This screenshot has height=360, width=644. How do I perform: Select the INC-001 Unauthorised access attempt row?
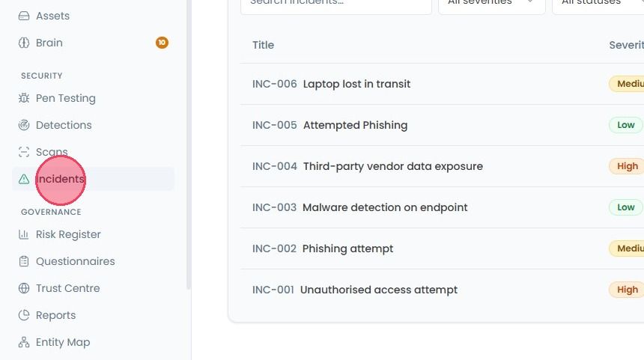tap(442, 290)
